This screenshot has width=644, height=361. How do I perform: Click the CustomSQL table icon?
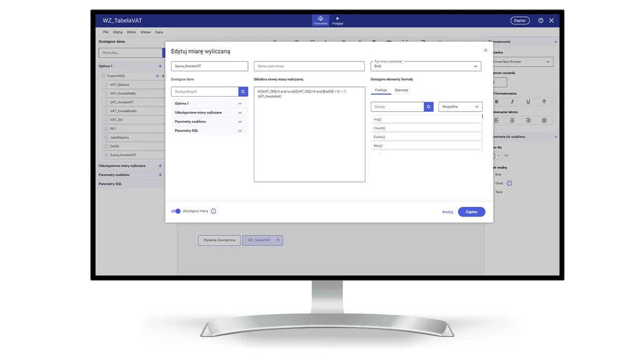tap(103, 76)
